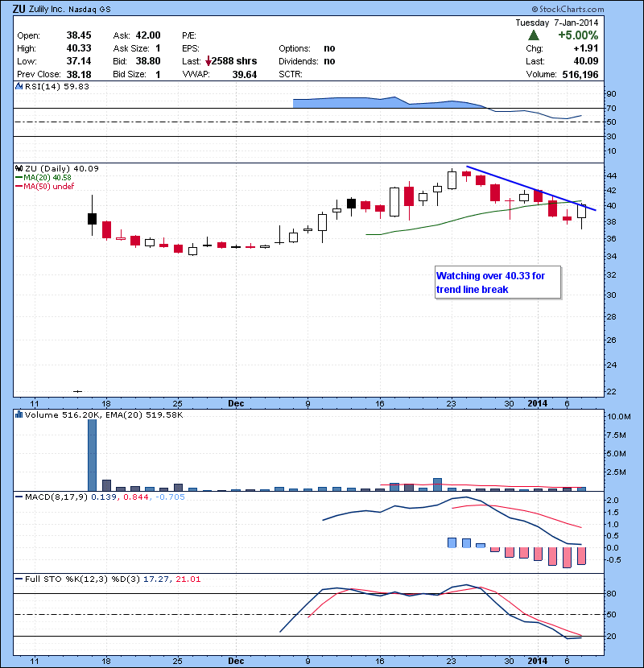Screen dimensions: 644x668
Task: Click the Volume value 516,196
Action: 580,75
